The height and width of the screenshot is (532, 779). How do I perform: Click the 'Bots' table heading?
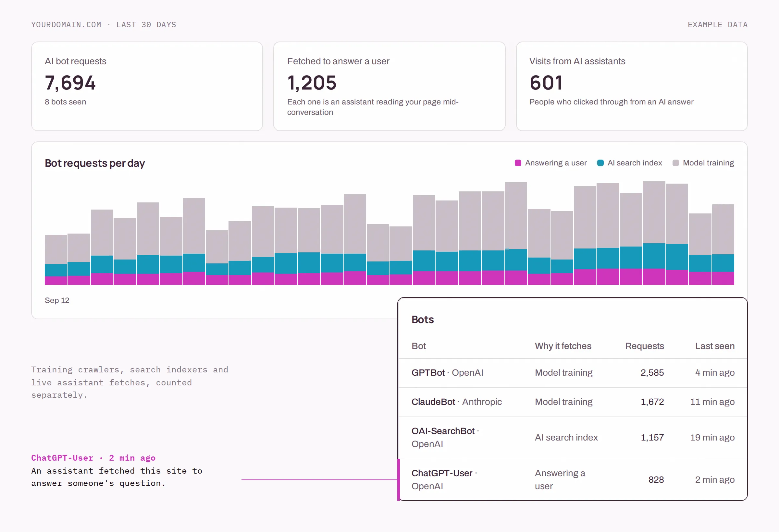pyautogui.click(x=422, y=320)
